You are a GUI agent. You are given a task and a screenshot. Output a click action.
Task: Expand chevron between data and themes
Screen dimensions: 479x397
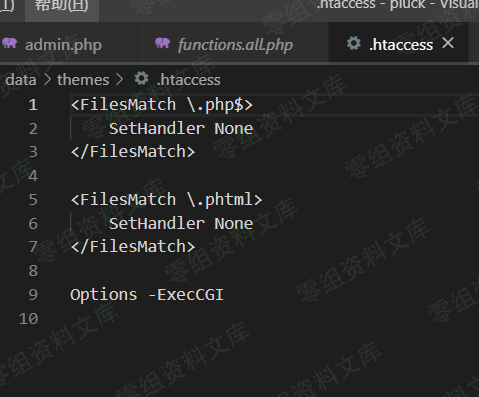47,80
